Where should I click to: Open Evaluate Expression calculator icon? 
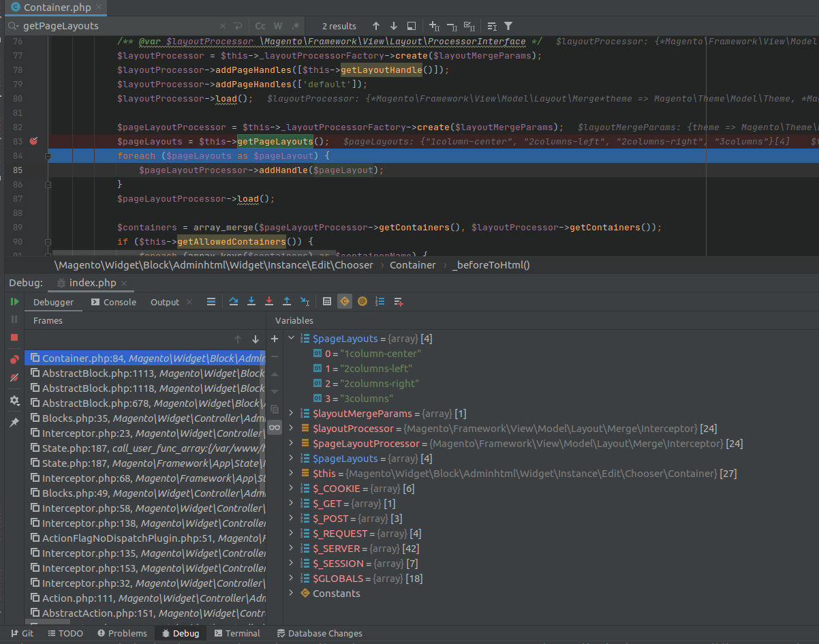pyautogui.click(x=327, y=301)
